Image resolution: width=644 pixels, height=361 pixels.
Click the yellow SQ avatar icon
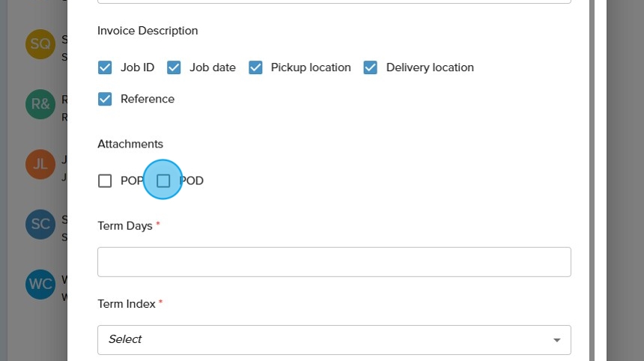[x=40, y=44]
